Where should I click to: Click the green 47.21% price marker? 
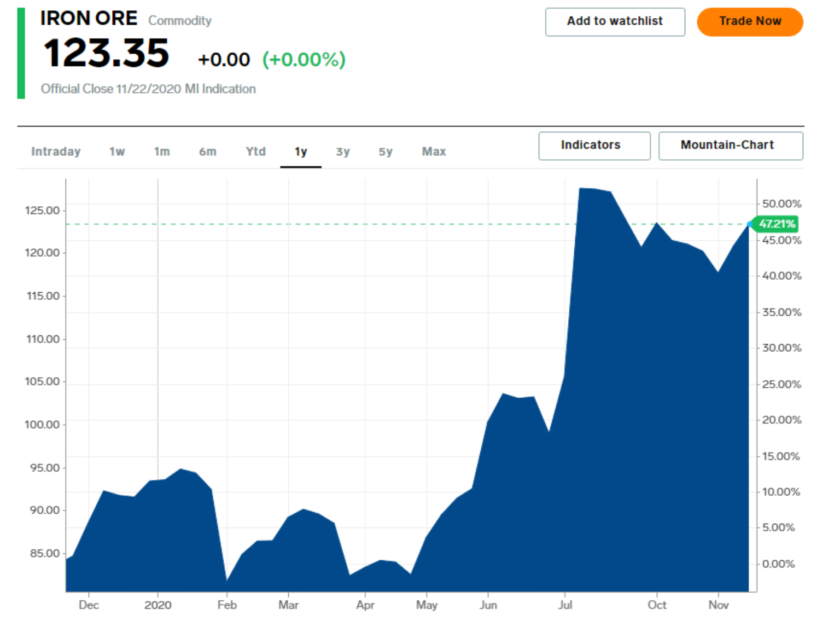coord(777,224)
